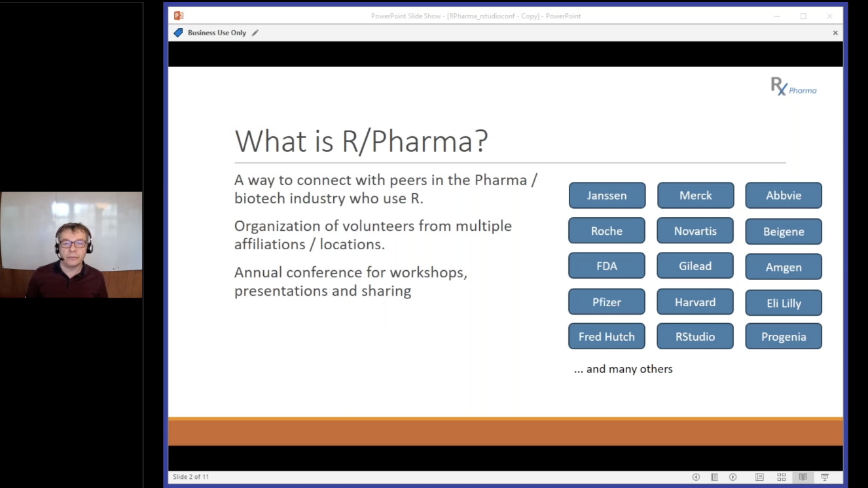868x488 pixels.
Task: Advance to next slide using arrow icon
Action: click(732, 477)
